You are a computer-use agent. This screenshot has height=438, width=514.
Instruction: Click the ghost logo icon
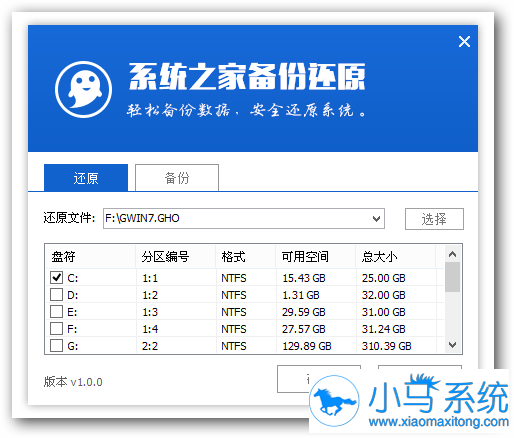tap(83, 89)
